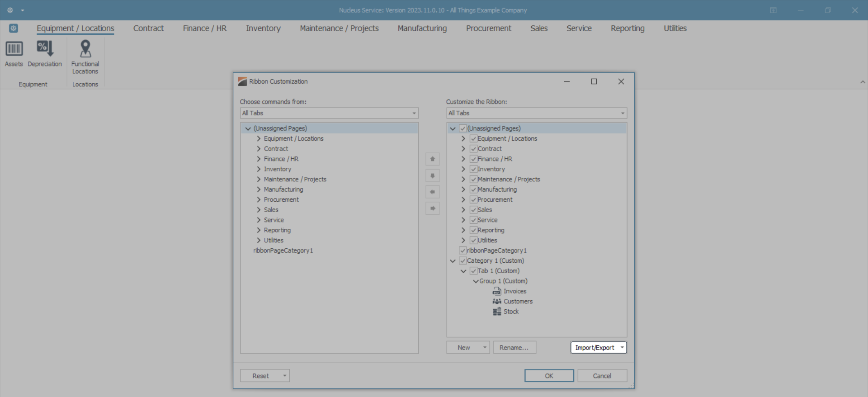Close the Ribbon Customization dialog
This screenshot has height=397, width=868.
[621, 81]
